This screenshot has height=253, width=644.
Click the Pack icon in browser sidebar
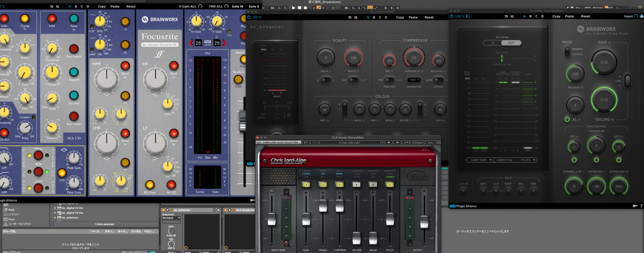pyautogui.click(x=5, y=210)
